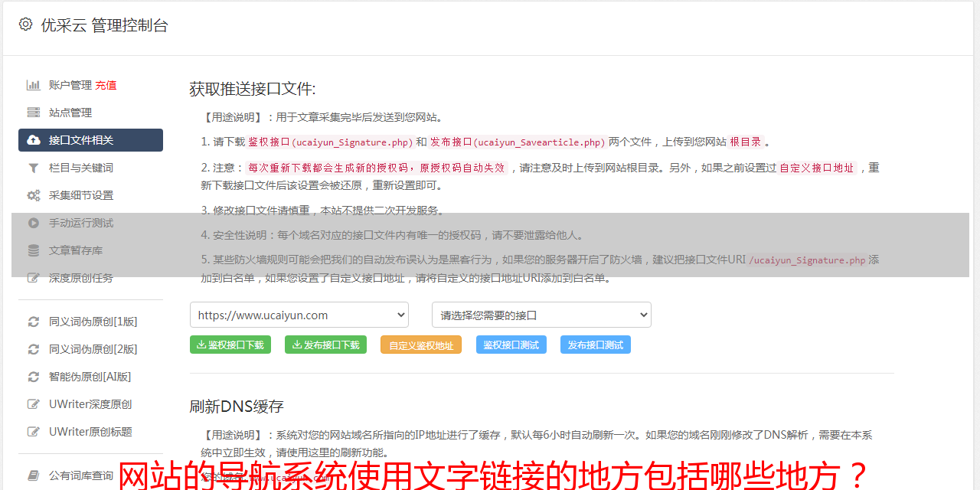Click the refresh icon for 智能伪原创[AI版]
Viewport: 980px width, 490px height.
(34, 377)
